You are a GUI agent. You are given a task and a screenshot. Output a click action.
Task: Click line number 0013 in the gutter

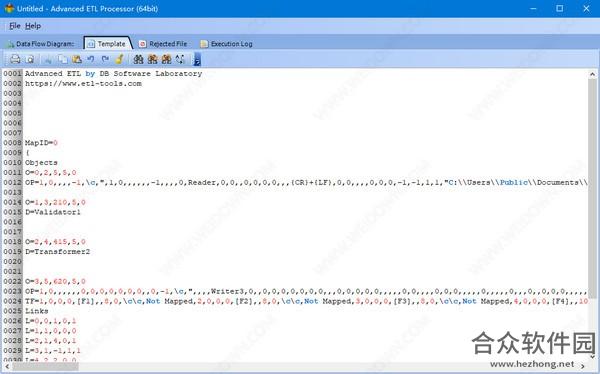(13, 192)
